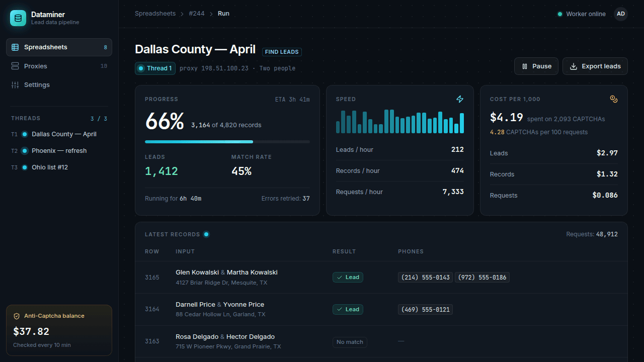Click phone number (972) 555-0186
The width and height of the screenshot is (644, 362).
coord(482,278)
